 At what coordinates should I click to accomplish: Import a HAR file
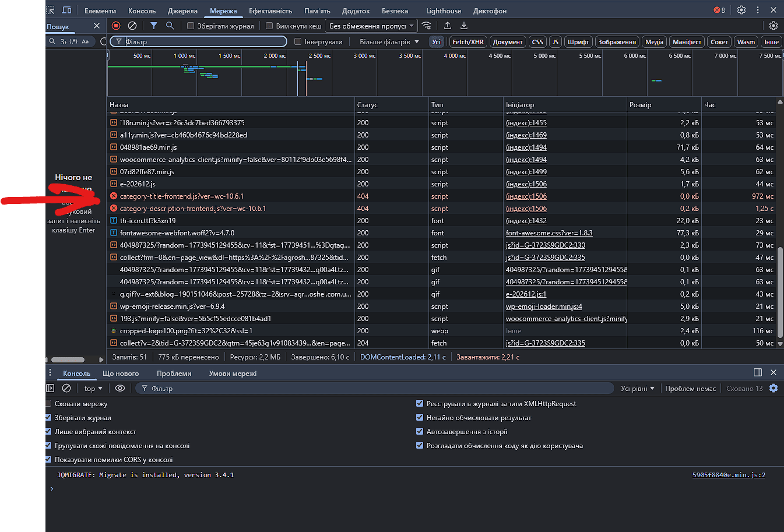click(447, 26)
